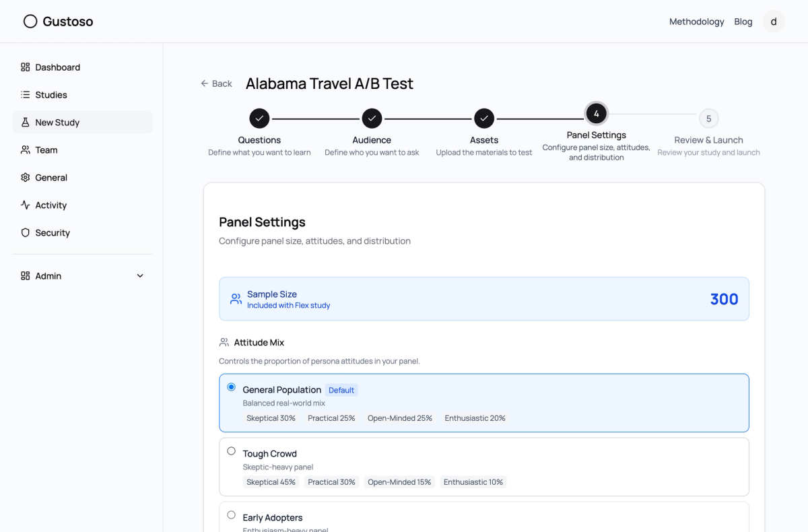Expand the Admin section chevron
Image resolution: width=808 pixels, height=532 pixels.
pyautogui.click(x=140, y=276)
